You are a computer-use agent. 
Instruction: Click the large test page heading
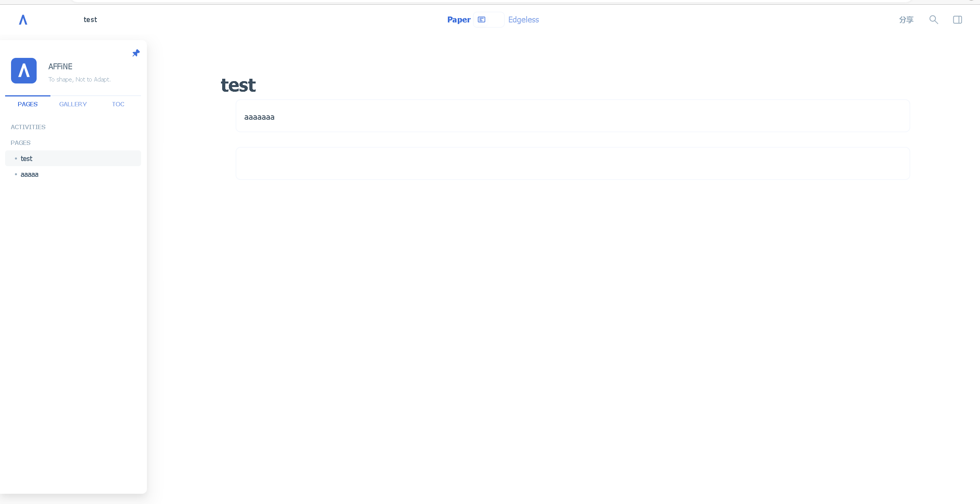click(238, 85)
